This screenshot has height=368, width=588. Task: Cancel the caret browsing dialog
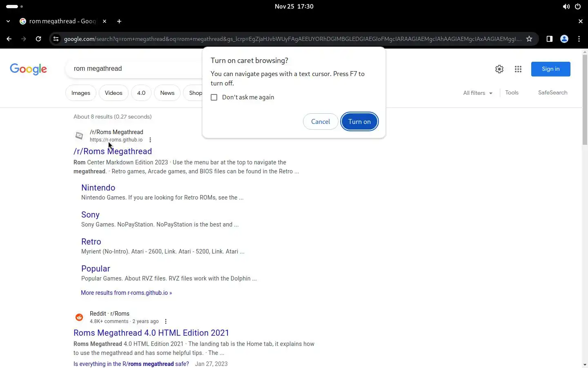[x=321, y=121]
